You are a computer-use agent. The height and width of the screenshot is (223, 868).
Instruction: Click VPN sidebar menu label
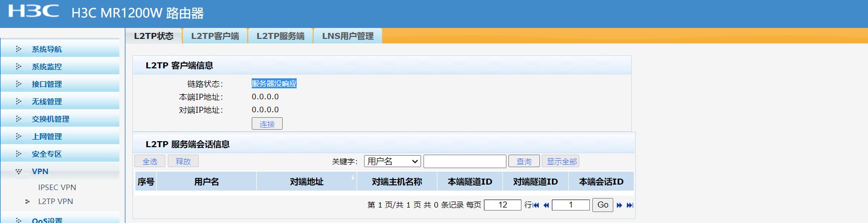(x=40, y=171)
